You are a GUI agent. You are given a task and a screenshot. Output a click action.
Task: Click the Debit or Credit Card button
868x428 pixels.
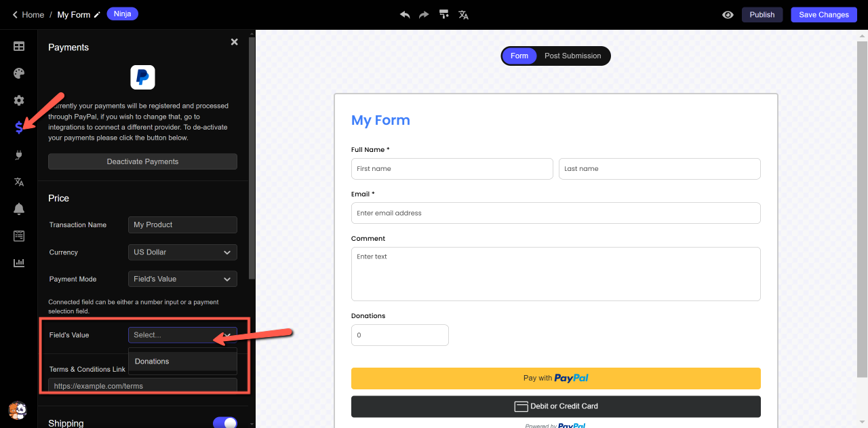coord(556,406)
